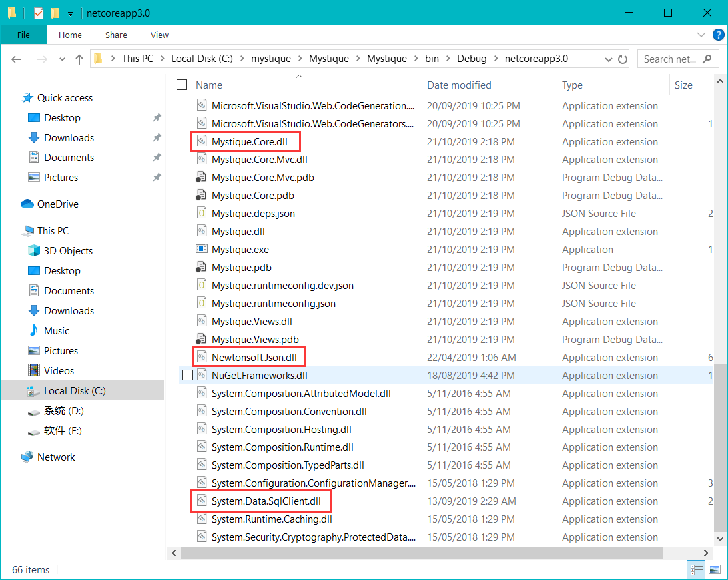Click in the Search box
The width and height of the screenshot is (728, 580).
pyautogui.click(x=670, y=59)
